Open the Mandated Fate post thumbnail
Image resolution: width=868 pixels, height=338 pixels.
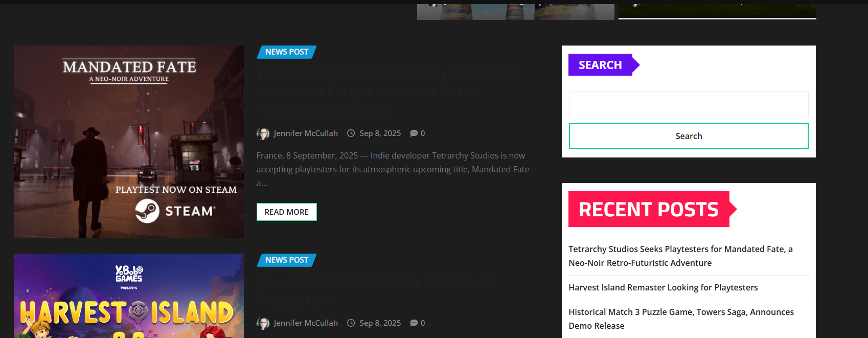coord(129,142)
